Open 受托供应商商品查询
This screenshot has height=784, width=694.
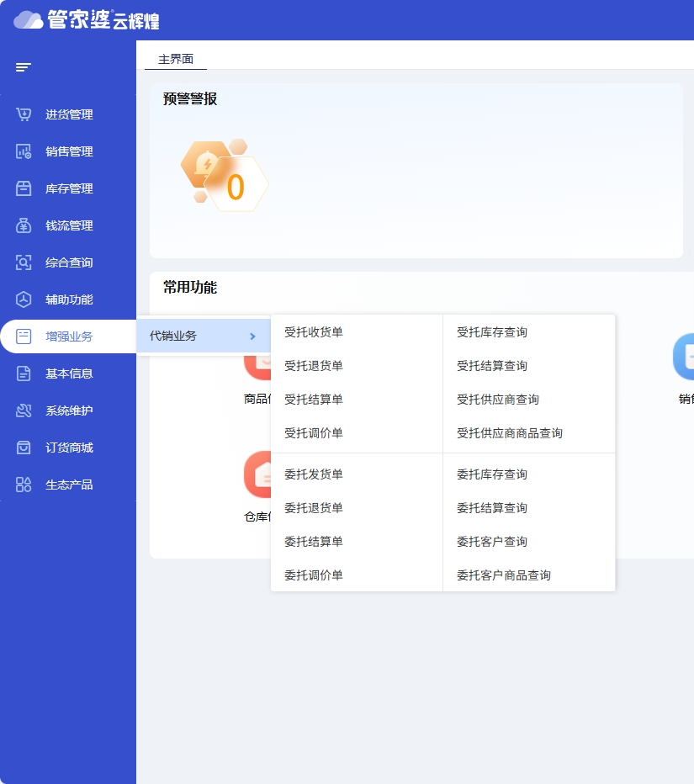click(x=510, y=433)
